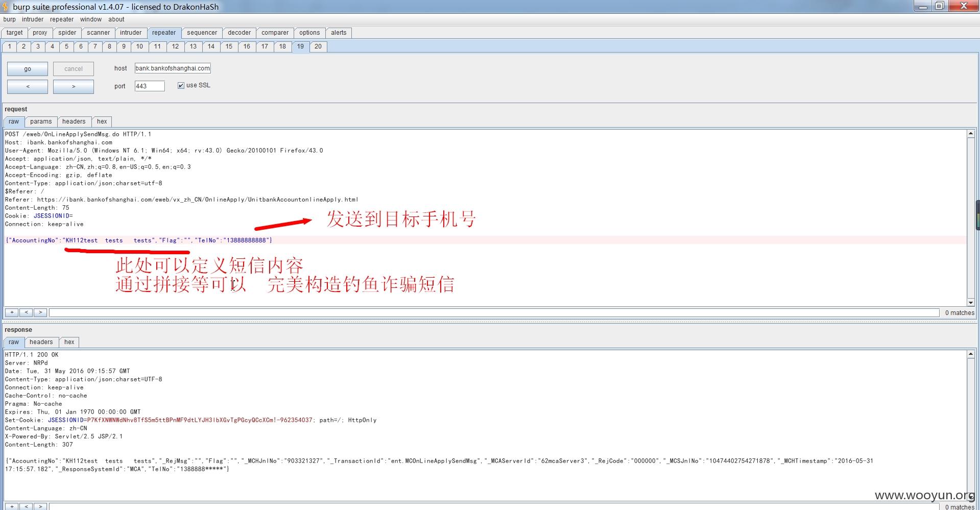
Task: Switch to the sequencer tool tab
Action: pyautogui.click(x=202, y=33)
